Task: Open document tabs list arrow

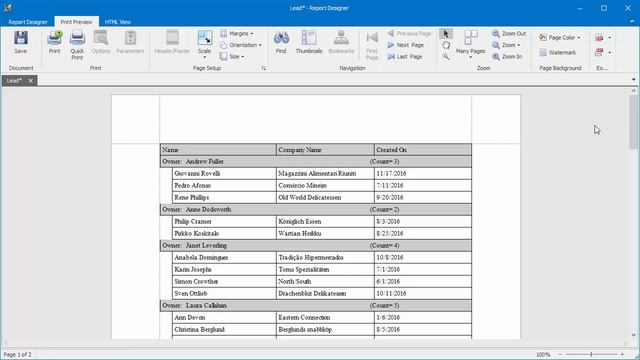Action: pos(633,80)
